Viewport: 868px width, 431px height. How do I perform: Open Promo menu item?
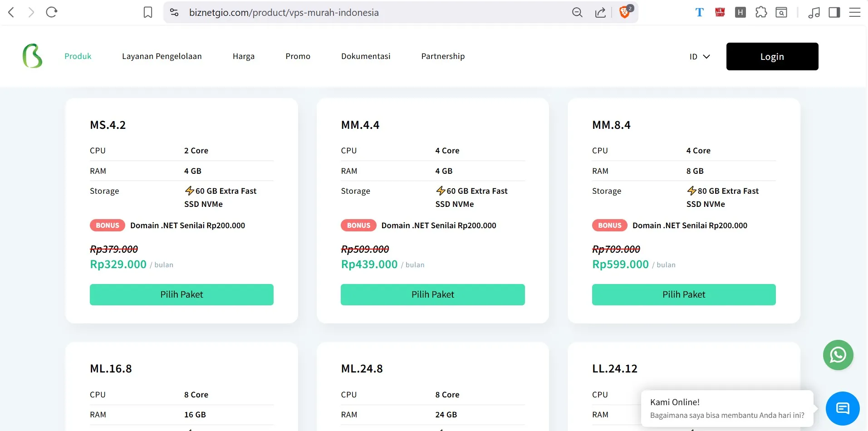pyautogui.click(x=298, y=56)
